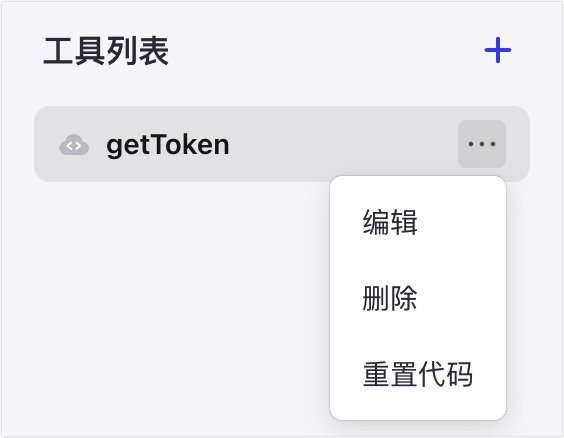Click the 工具列表 heading text
Screen dimensions: 564x438
[x=106, y=51]
